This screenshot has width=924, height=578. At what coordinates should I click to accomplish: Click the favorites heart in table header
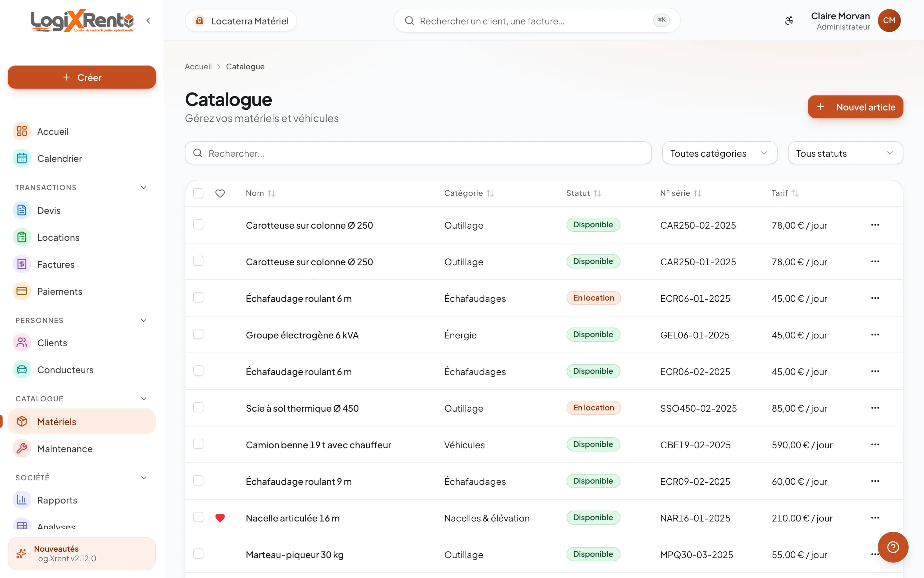point(220,193)
